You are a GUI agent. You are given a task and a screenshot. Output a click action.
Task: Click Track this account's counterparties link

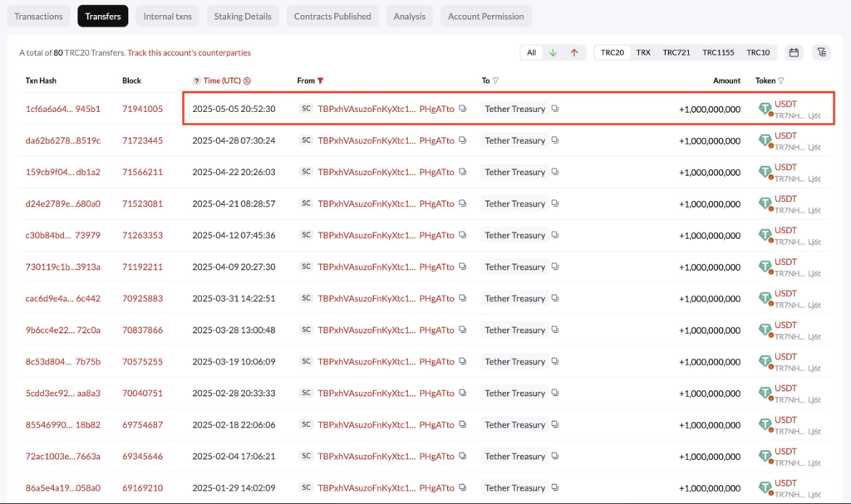189,52
